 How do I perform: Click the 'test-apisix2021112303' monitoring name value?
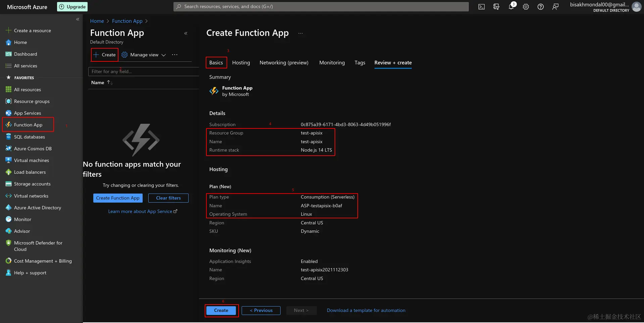(325, 270)
